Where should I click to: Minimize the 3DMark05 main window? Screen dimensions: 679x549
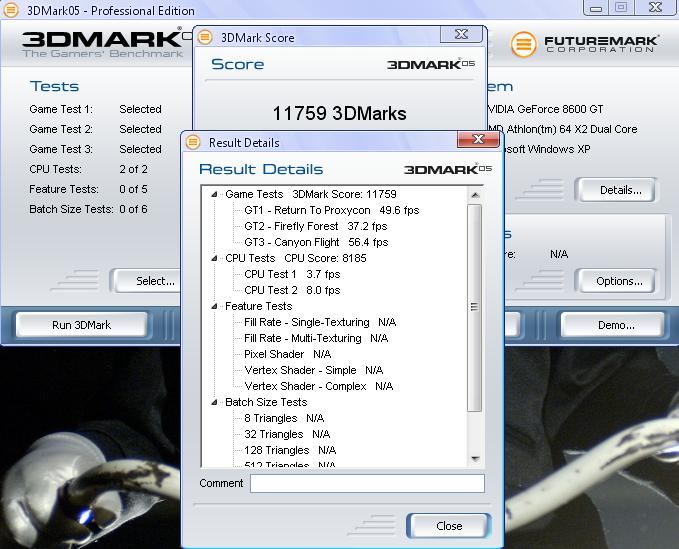click(596, 8)
